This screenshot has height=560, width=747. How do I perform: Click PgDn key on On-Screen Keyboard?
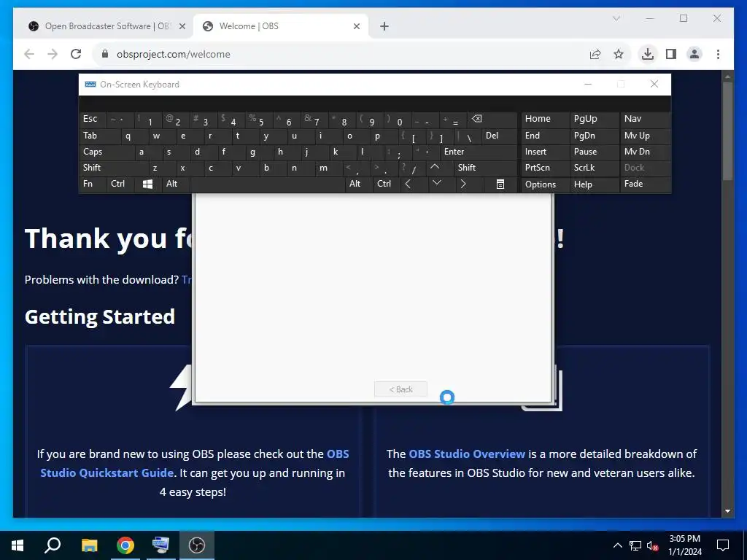[594, 136]
